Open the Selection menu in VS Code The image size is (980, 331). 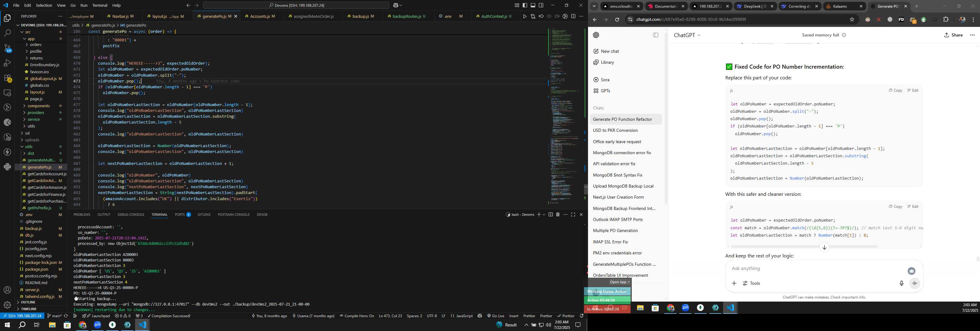tap(44, 5)
